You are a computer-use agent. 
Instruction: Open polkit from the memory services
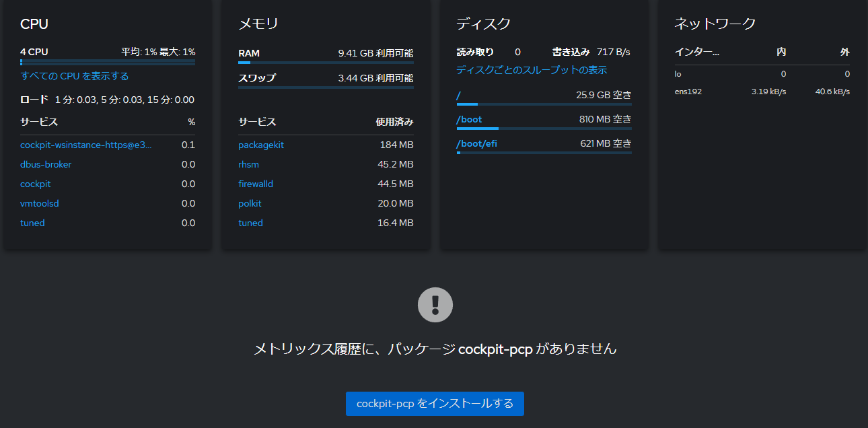(x=250, y=203)
